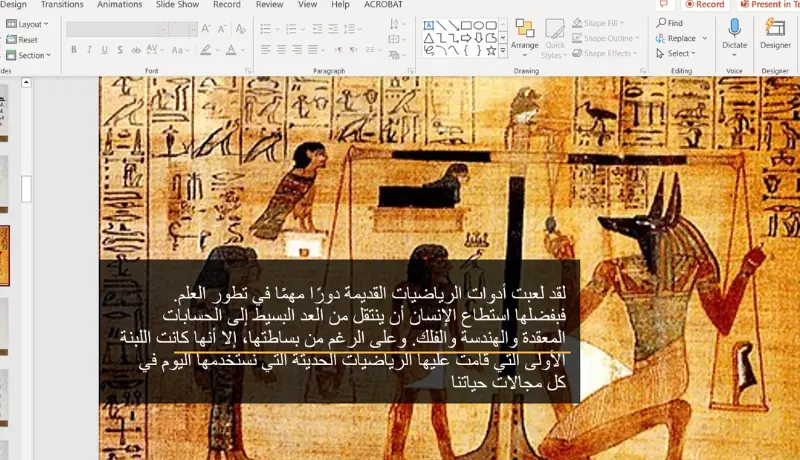Open the font size combo box
The image size is (800, 460).
click(x=183, y=29)
